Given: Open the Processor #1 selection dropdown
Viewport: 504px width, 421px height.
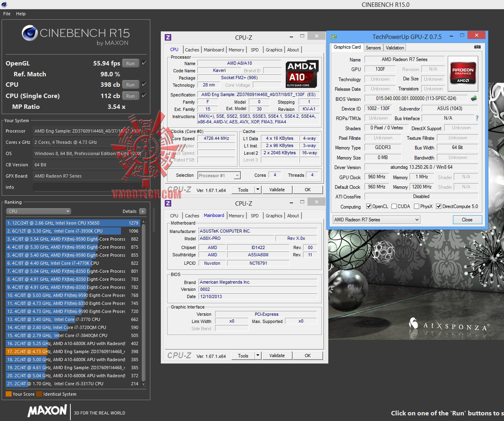Looking at the screenshot, I should coord(219,176).
